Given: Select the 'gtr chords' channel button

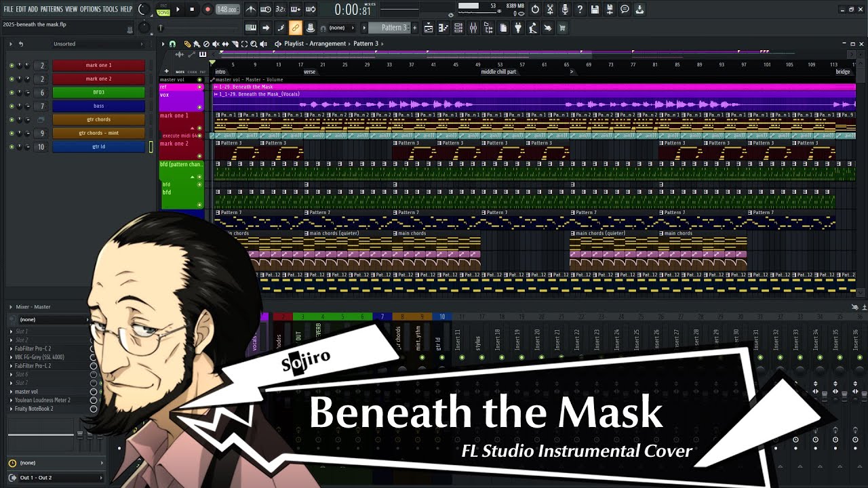Looking at the screenshot, I should [99, 119].
